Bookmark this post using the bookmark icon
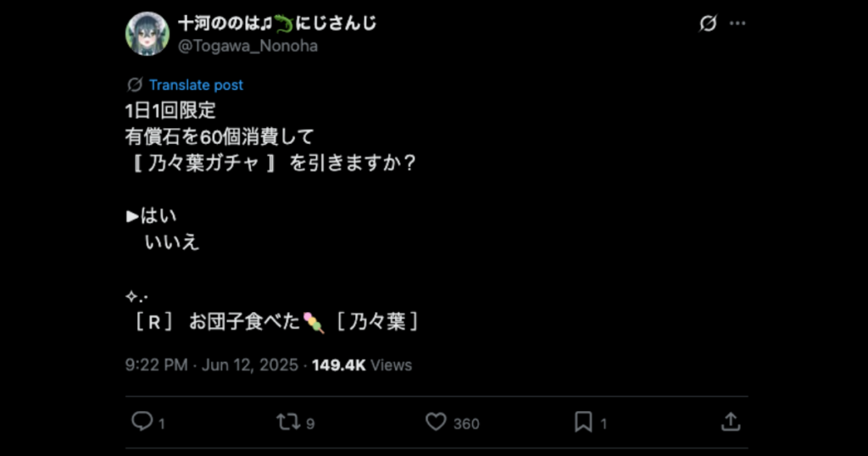Image resolution: width=868 pixels, height=456 pixels. click(583, 422)
